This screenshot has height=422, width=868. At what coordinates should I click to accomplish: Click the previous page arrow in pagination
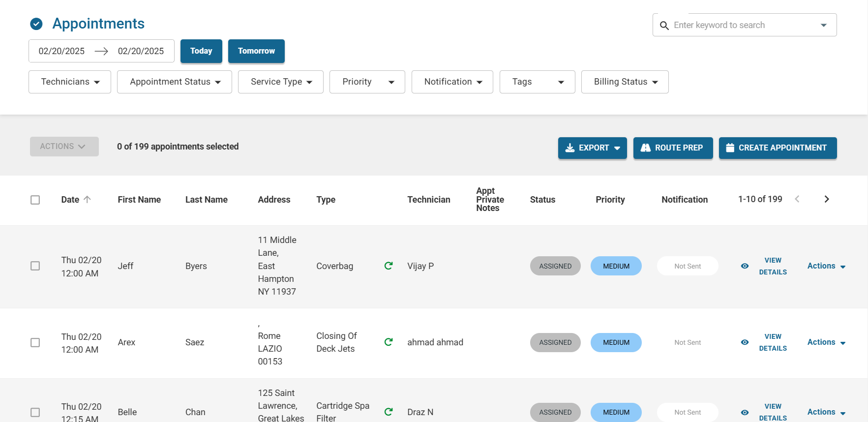797,199
